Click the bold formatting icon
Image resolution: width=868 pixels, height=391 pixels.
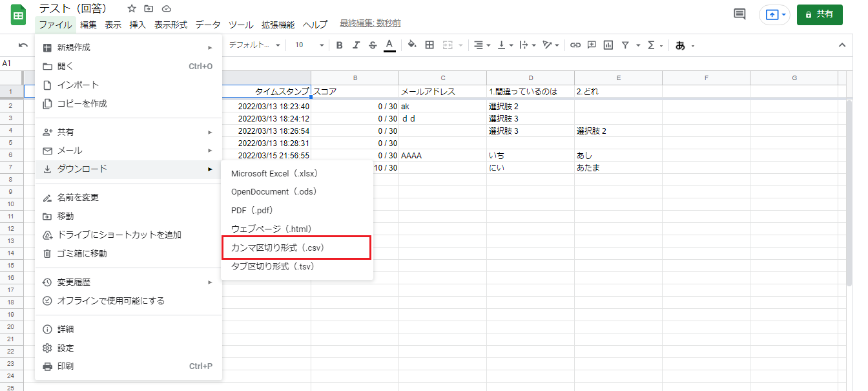click(339, 45)
